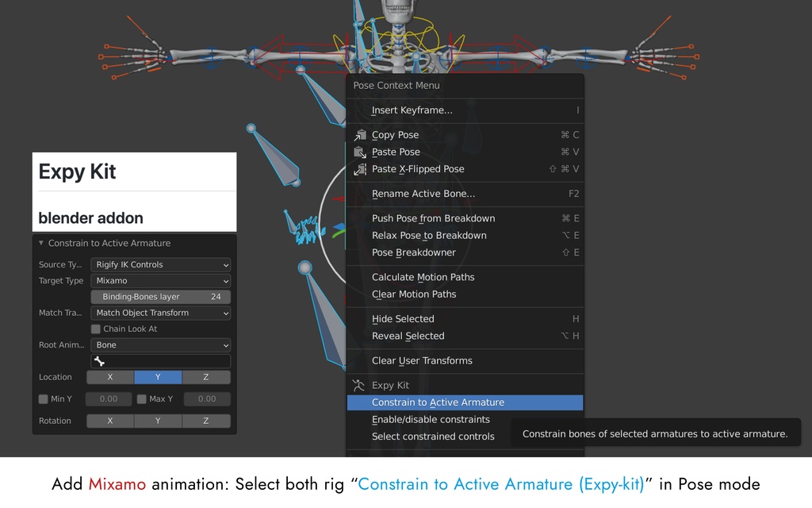Choose Pose Breakdowner menu entry
The height and width of the screenshot is (508, 812).
pyautogui.click(x=465, y=252)
